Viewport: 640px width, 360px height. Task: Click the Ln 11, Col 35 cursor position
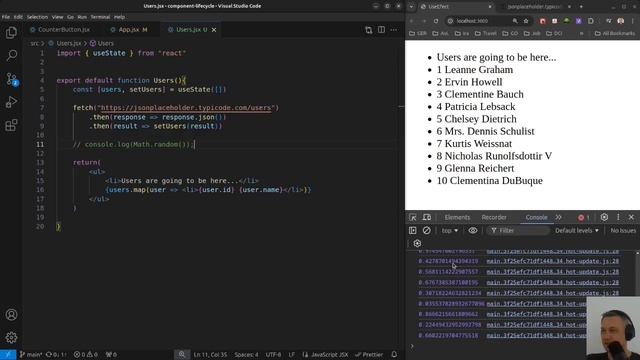tap(210, 355)
